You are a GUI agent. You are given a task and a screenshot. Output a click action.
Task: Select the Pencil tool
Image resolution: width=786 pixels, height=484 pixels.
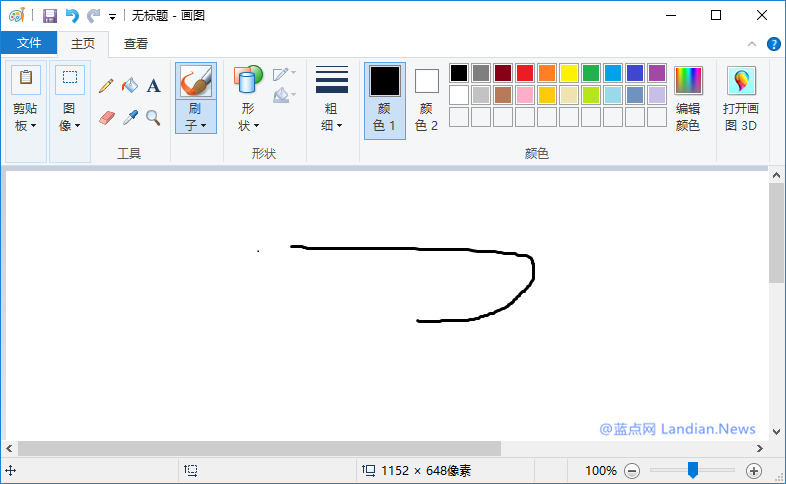[106, 86]
